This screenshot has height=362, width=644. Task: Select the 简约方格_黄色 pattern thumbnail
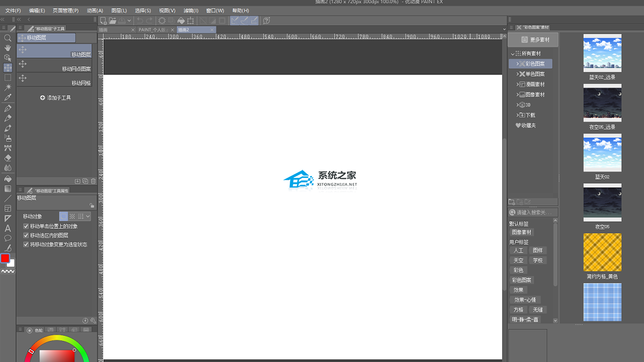(602, 252)
